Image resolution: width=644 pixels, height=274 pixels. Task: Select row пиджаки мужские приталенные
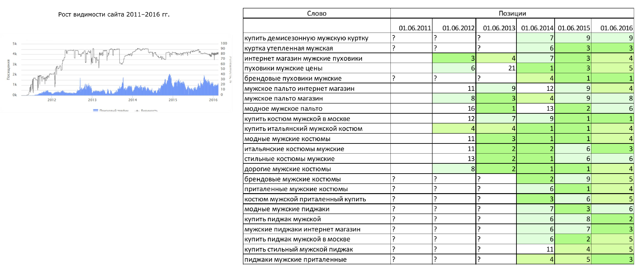[295, 259]
